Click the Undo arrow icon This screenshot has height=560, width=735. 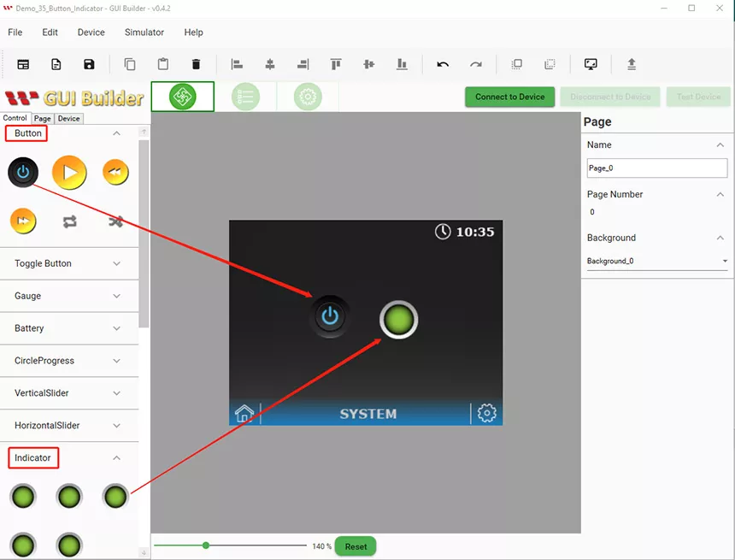coord(443,64)
